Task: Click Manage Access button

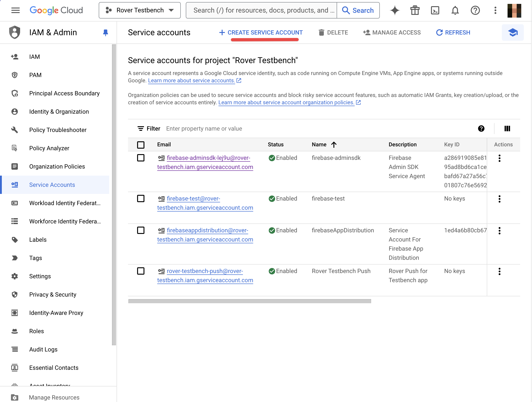Action: [392, 32]
